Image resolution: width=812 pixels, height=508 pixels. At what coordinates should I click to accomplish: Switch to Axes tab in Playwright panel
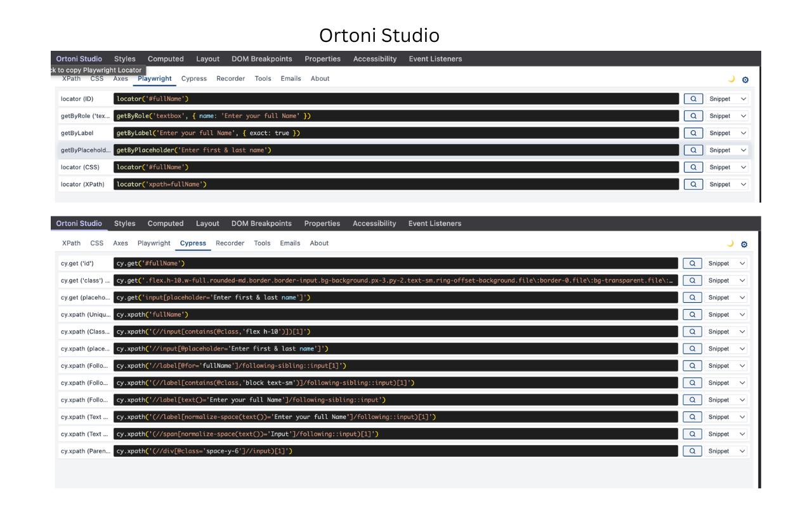click(121, 79)
